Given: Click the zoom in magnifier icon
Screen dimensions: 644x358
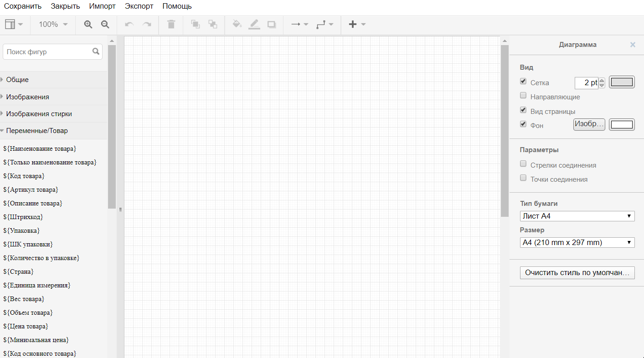Looking at the screenshot, I should pos(88,25).
